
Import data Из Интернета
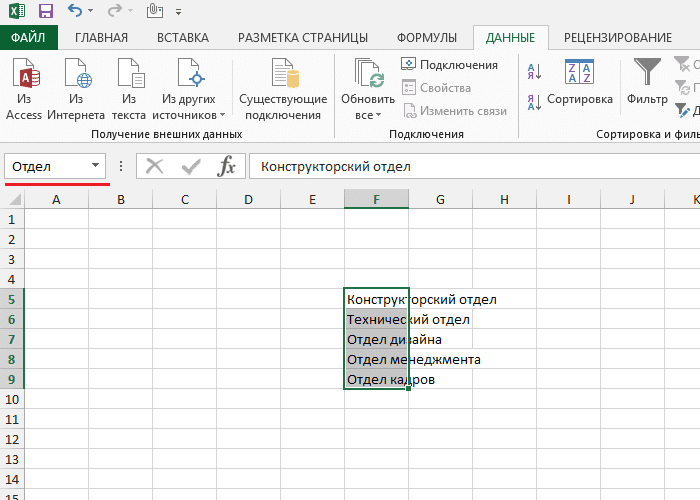(x=76, y=89)
